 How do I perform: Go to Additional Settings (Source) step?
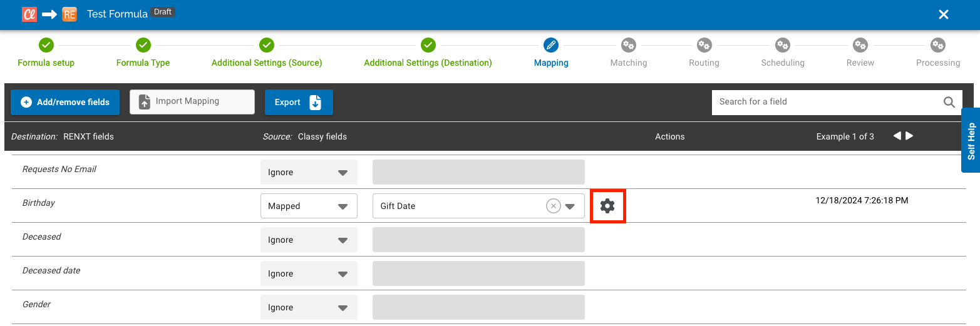[x=267, y=63]
